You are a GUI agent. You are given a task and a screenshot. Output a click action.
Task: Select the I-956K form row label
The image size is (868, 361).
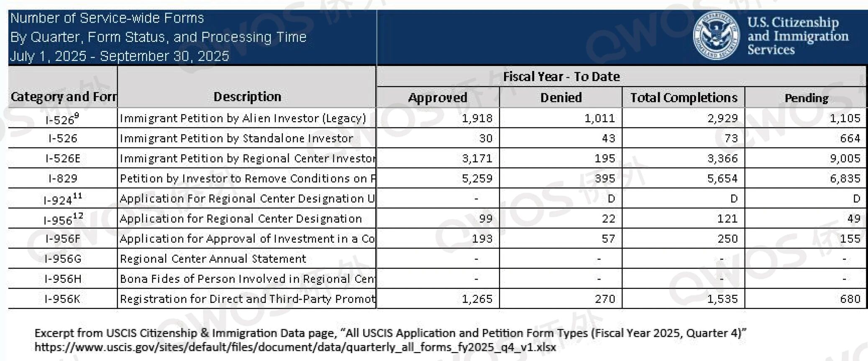[63, 299]
